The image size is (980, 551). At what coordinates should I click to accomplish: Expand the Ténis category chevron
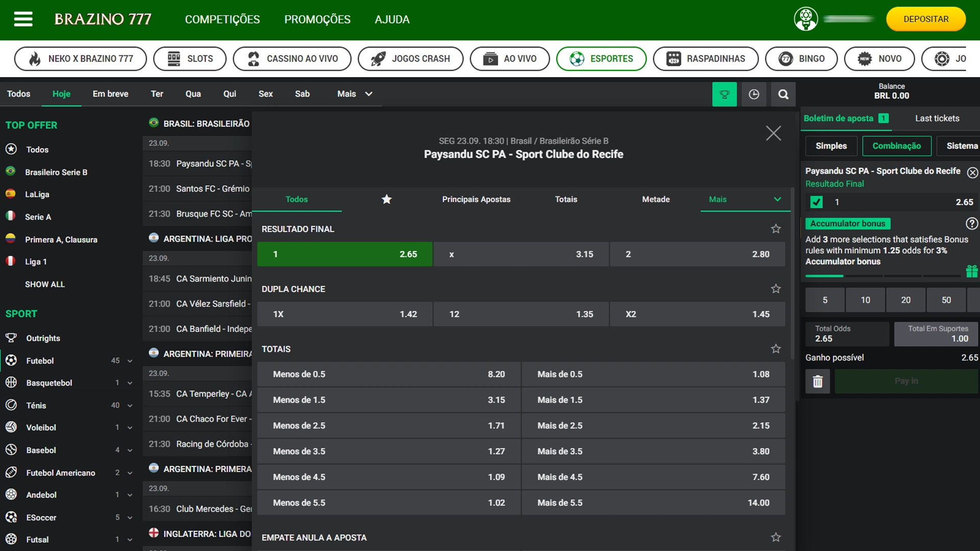130,406
